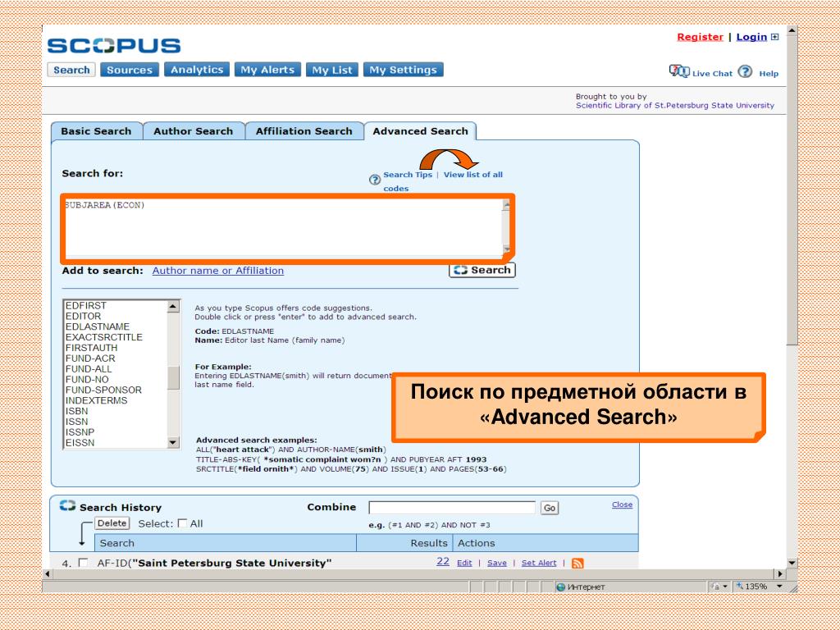Click the Internet zone globe icon in the status bar

tap(560, 587)
